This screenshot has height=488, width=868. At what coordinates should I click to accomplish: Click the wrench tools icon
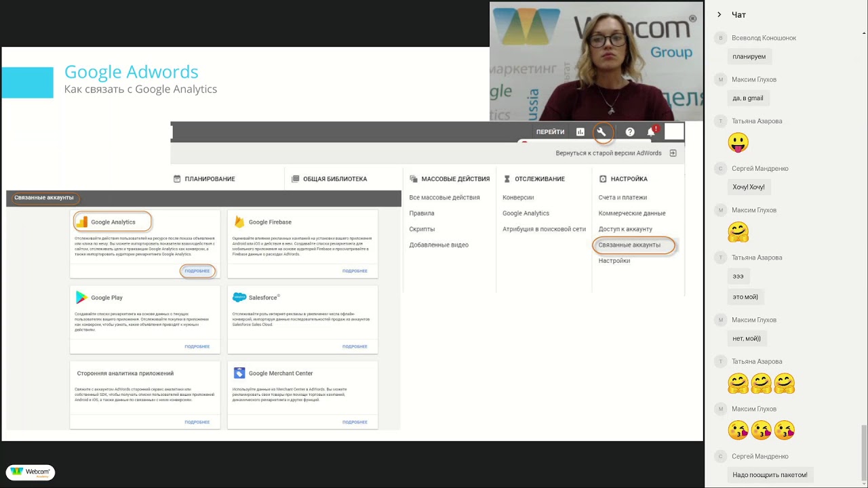[x=601, y=132]
